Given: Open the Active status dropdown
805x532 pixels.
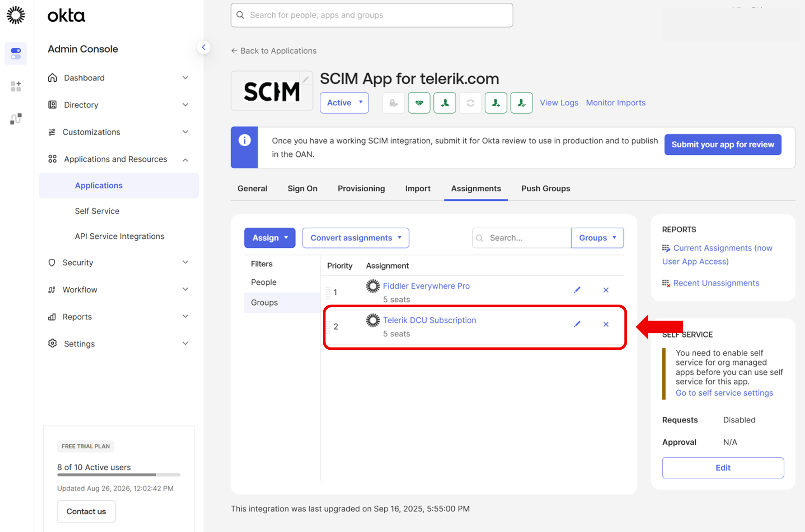Looking at the screenshot, I should (344, 103).
